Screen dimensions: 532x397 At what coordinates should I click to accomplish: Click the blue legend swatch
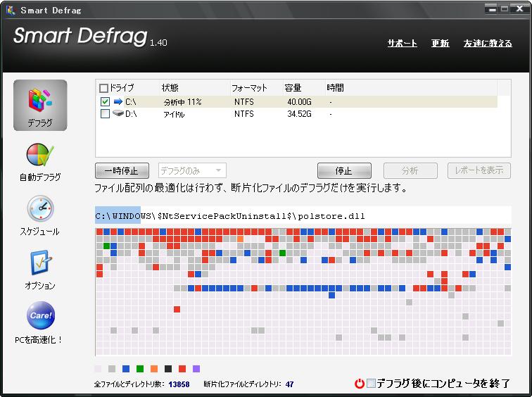tap(126, 369)
